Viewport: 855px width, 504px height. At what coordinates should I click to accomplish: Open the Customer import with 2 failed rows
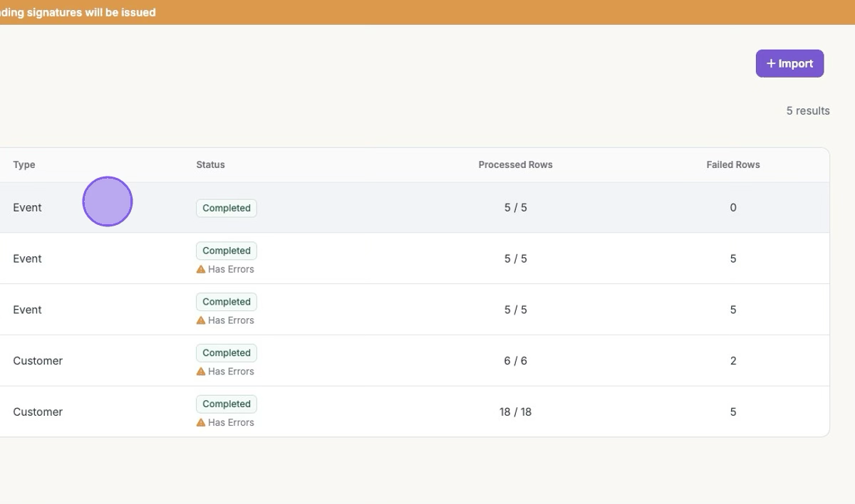tap(38, 361)
